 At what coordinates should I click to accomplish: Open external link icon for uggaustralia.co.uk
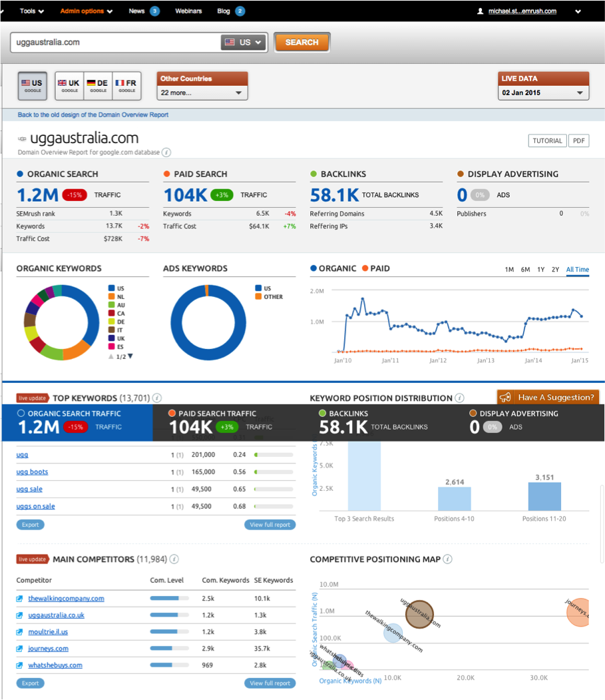pyautogui.click(x=19, y=615)
